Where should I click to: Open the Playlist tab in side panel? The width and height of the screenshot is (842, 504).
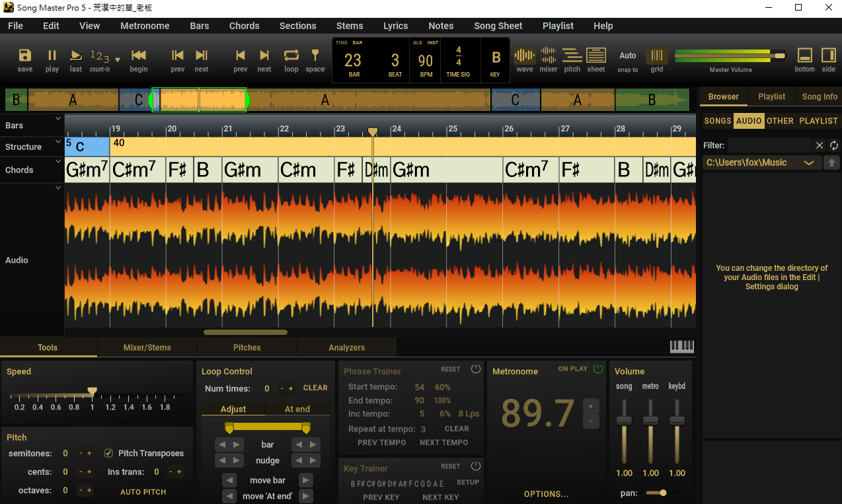[x=772, y=96]
